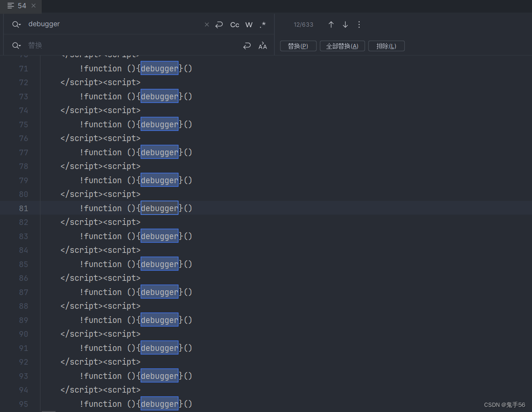This screenshot has height=412, width=532.
Task: Click the 全部替换(A) replace all button
Action: click(x=342, y=46)
